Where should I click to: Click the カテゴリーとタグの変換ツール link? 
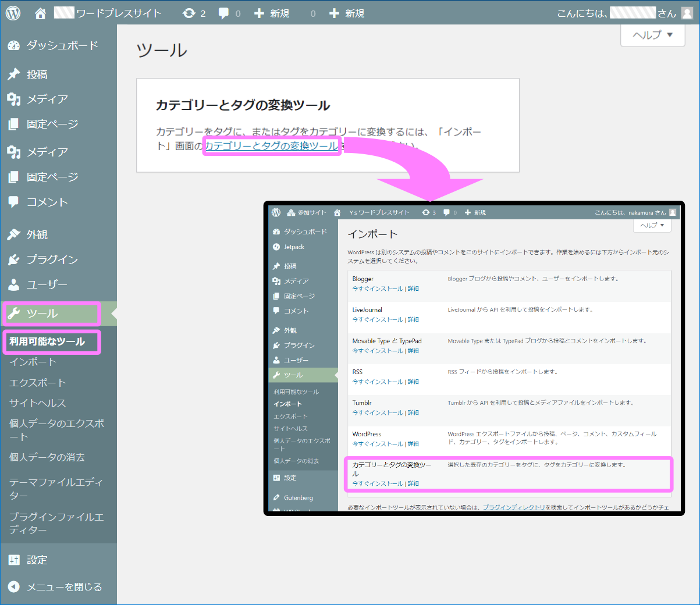tap(271, 146)
